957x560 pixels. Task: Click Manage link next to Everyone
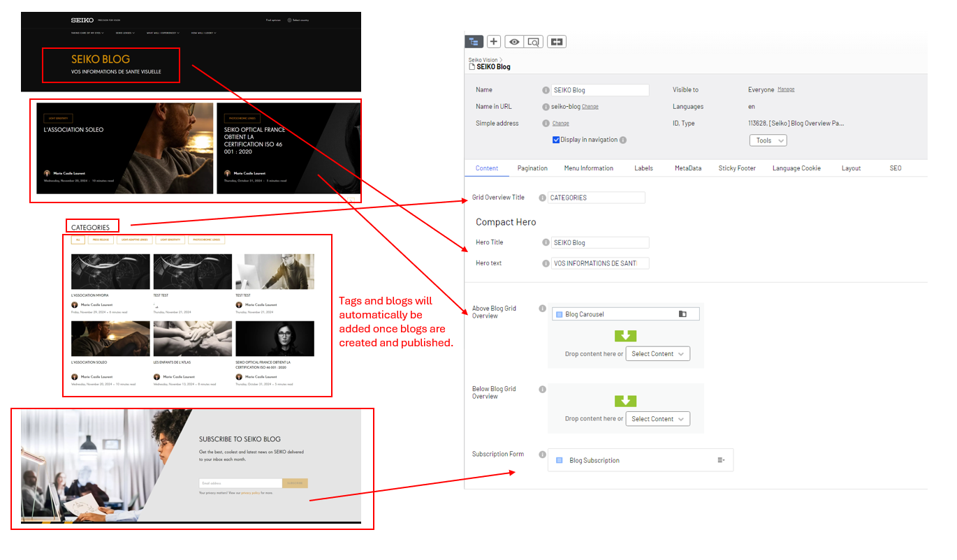point(786,89)
